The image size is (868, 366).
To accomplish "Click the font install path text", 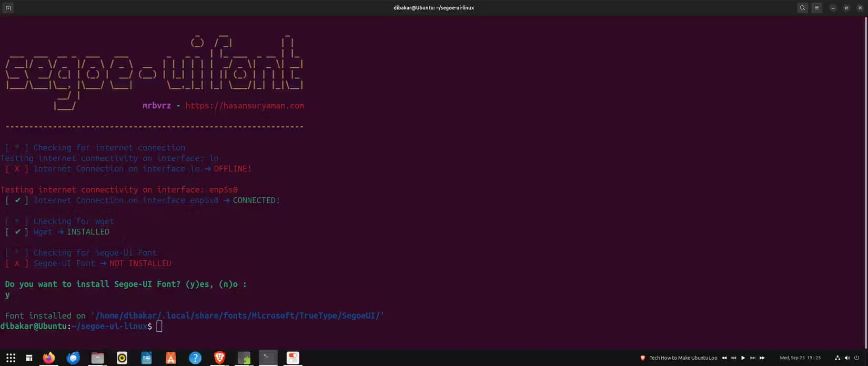I will pos(237,316).
